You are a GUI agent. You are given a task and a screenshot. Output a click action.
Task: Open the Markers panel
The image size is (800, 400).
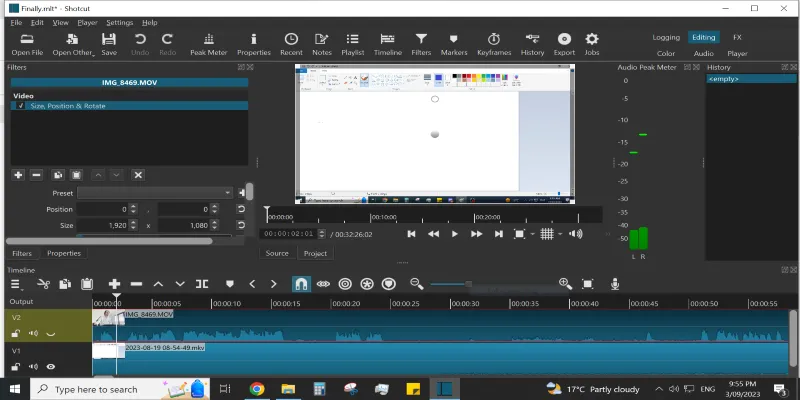click(x=454, y=44)
